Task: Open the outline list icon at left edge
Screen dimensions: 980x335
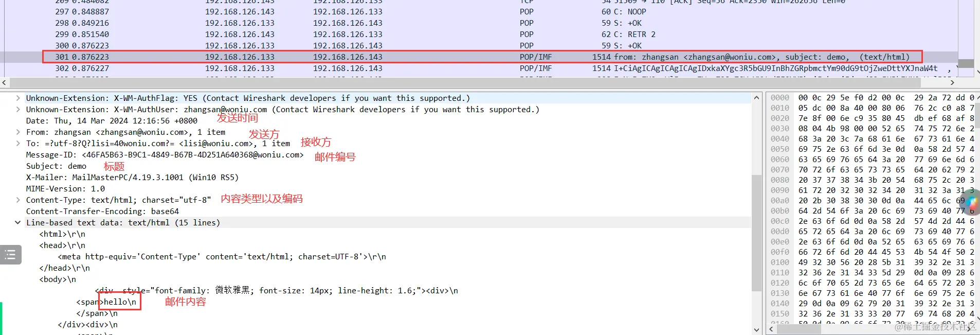Action: 10,254
